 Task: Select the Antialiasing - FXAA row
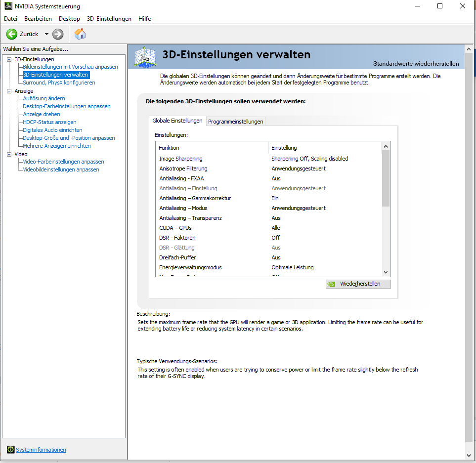[x=269, y=178]
